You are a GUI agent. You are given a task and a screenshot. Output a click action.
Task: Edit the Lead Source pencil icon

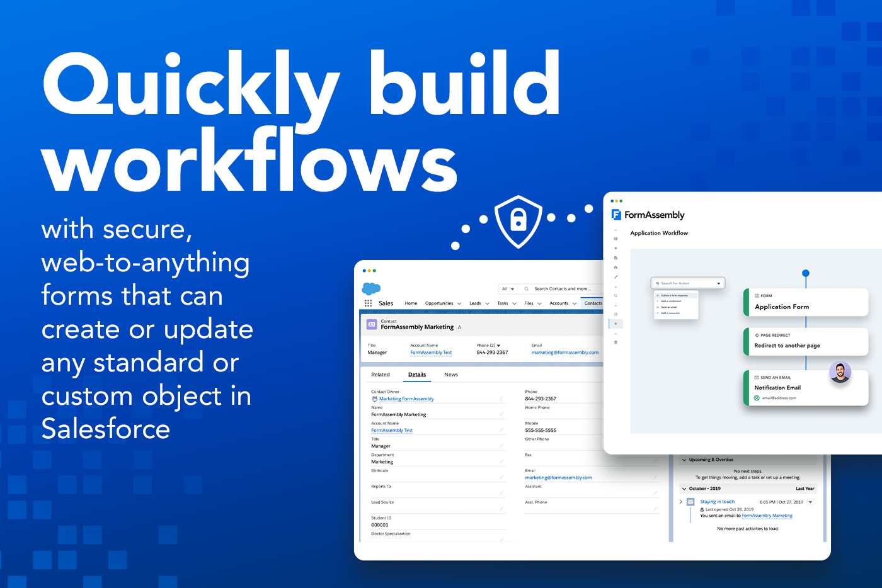(501, 509)
